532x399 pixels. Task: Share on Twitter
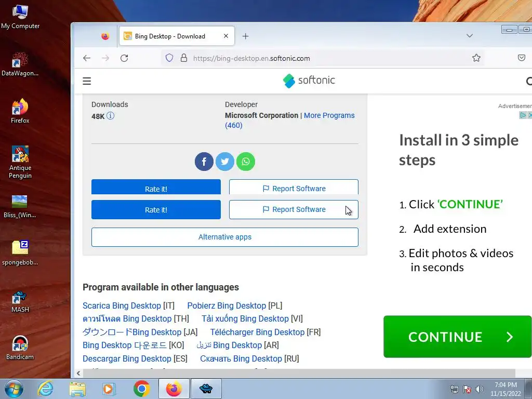[224, 162]
